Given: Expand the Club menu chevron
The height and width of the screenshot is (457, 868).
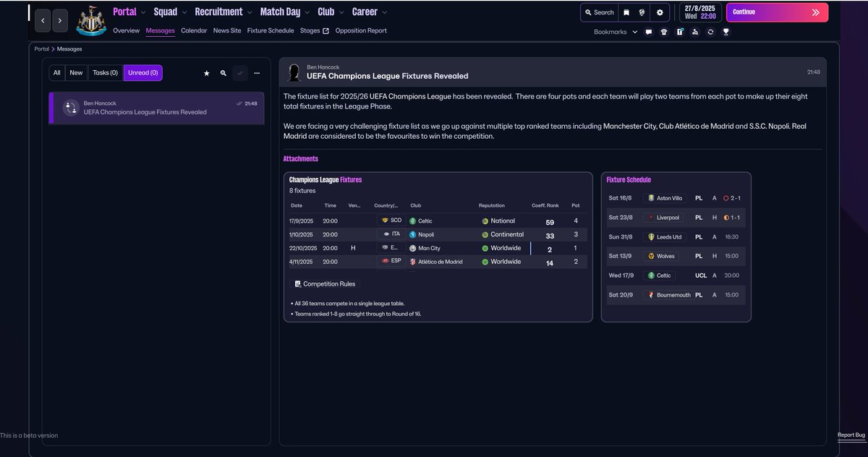Looking at the screenshot, I should 341,12.
